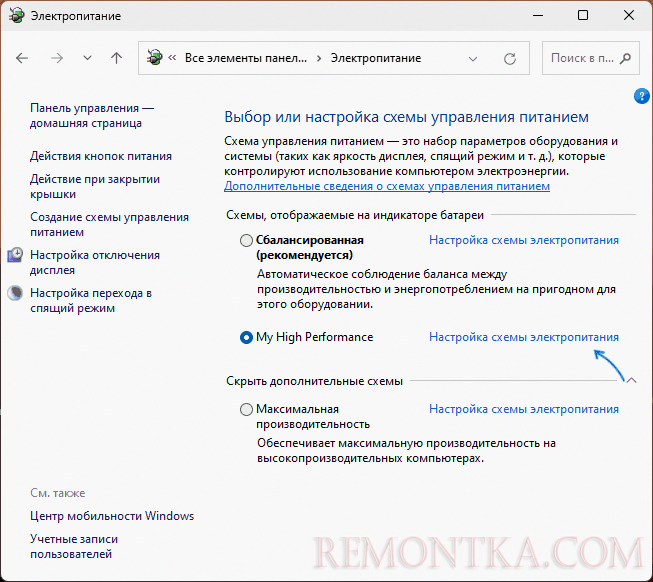The height and width of the screenshot is (582, 653).
Task: Open Действия кнопок питания link
Action: tap(101, 156)
